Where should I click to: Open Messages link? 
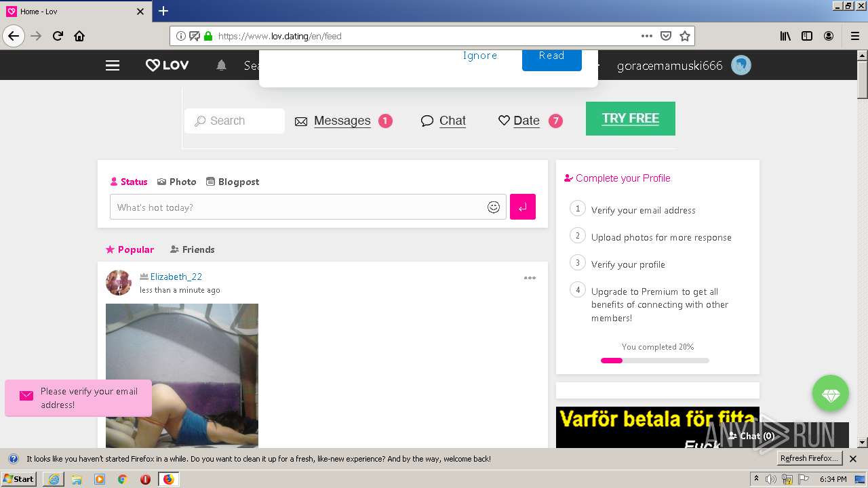342,121
